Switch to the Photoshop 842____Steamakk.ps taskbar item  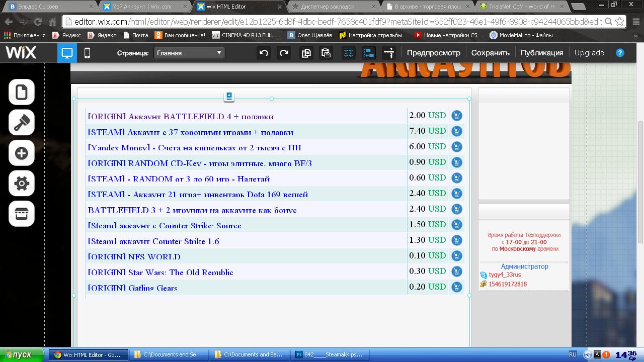click(x=331, y=354)
